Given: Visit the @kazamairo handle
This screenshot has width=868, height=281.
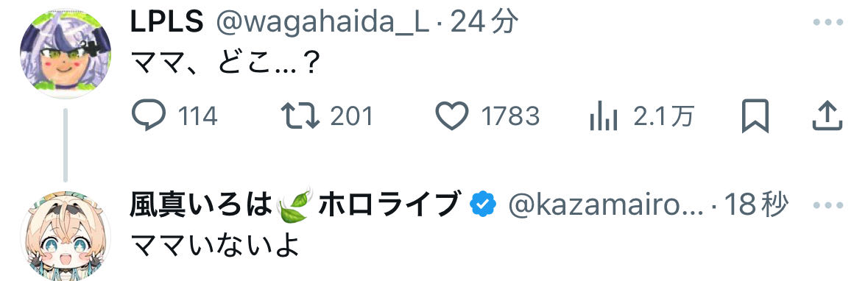Looking at the screenshot, I should [606, 206].
